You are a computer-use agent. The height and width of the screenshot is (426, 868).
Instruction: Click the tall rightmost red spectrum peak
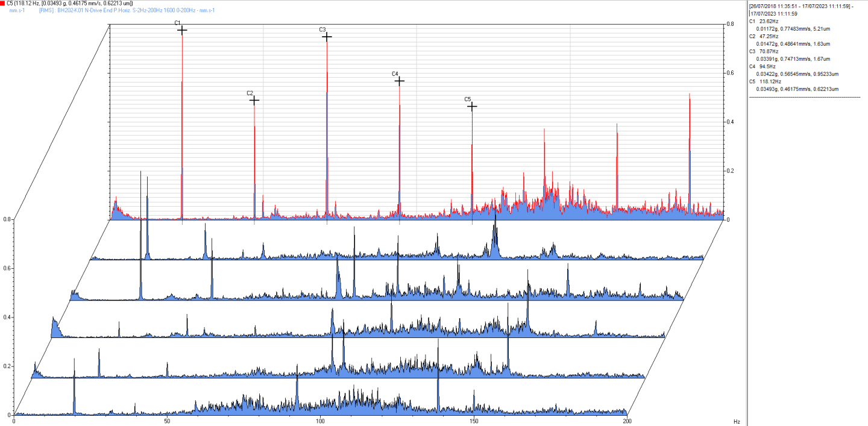point(690,151)
